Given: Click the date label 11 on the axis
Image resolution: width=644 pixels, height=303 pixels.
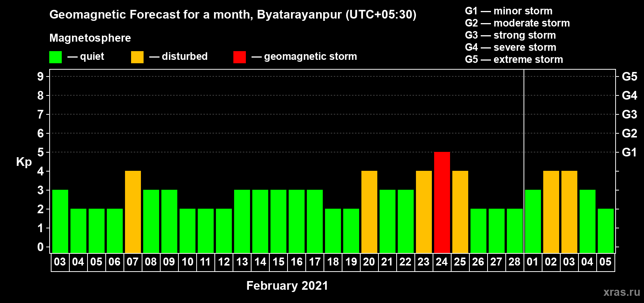Looking at the screenshot, I should click(x=205, y=262).
